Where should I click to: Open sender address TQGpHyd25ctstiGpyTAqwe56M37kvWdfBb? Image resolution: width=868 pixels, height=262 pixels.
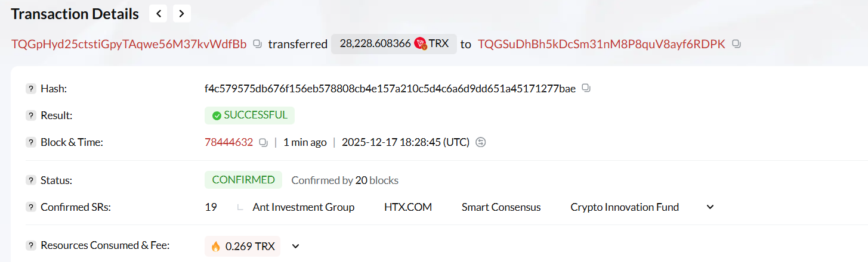[x=129, y=44]
